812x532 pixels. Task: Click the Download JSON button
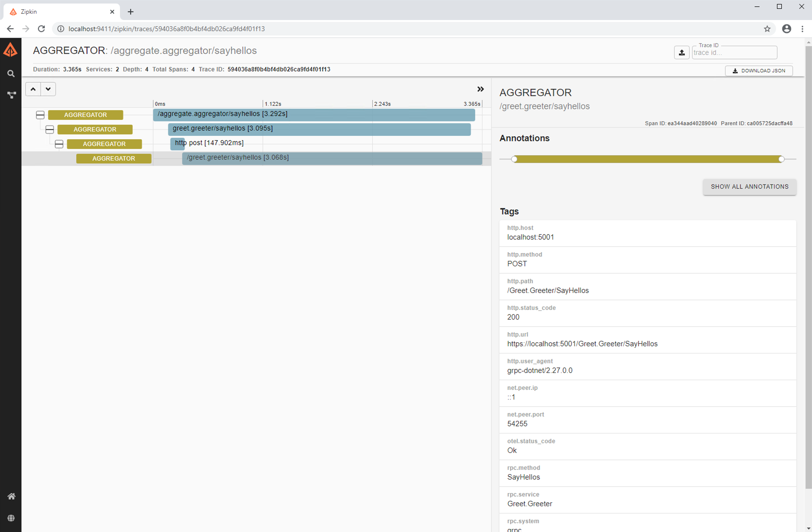[x=759, y=71]
